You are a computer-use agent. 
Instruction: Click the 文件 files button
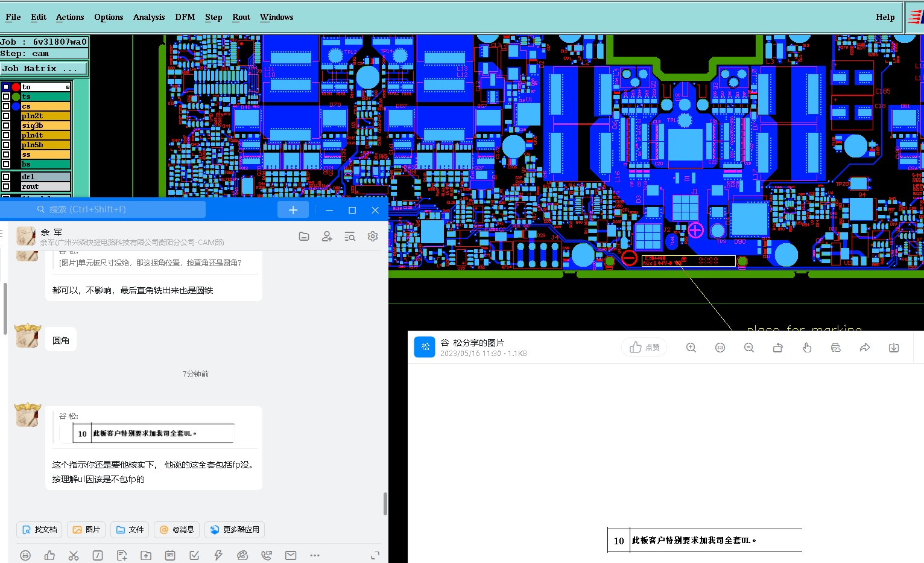[x=130, y=530]
